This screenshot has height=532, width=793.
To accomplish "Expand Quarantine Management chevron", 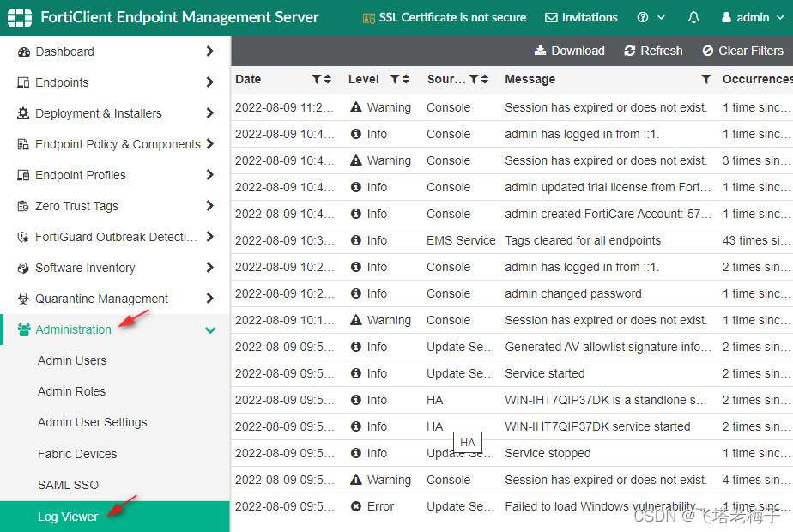I will [x=210, y=298].
